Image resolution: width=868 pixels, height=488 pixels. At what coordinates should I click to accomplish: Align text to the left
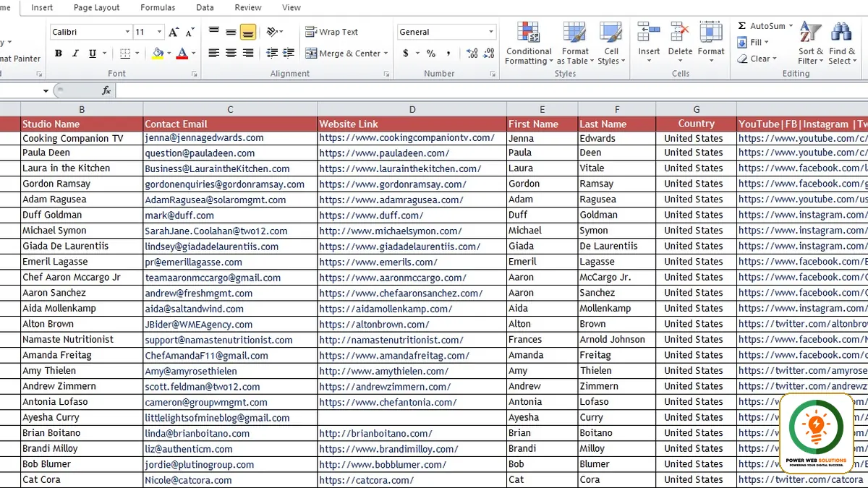[x=213, y=53]
